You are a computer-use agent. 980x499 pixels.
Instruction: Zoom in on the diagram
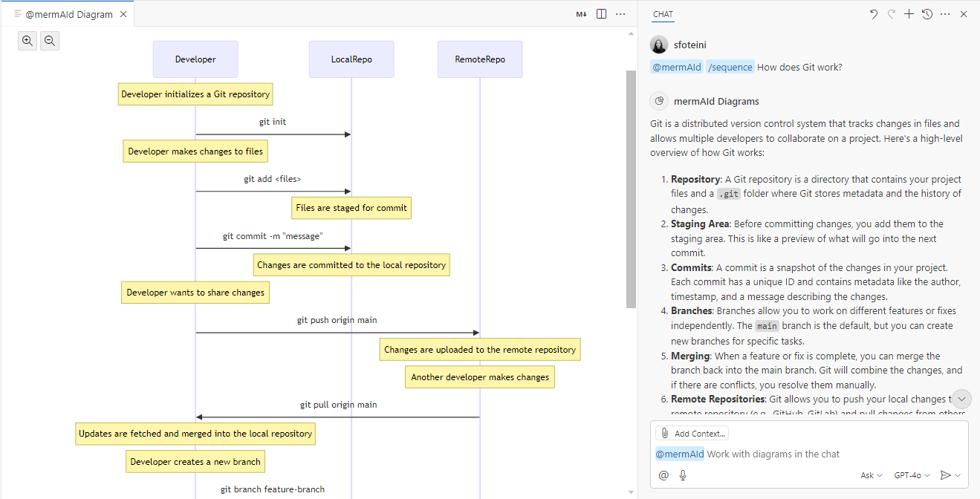[27, 42]
